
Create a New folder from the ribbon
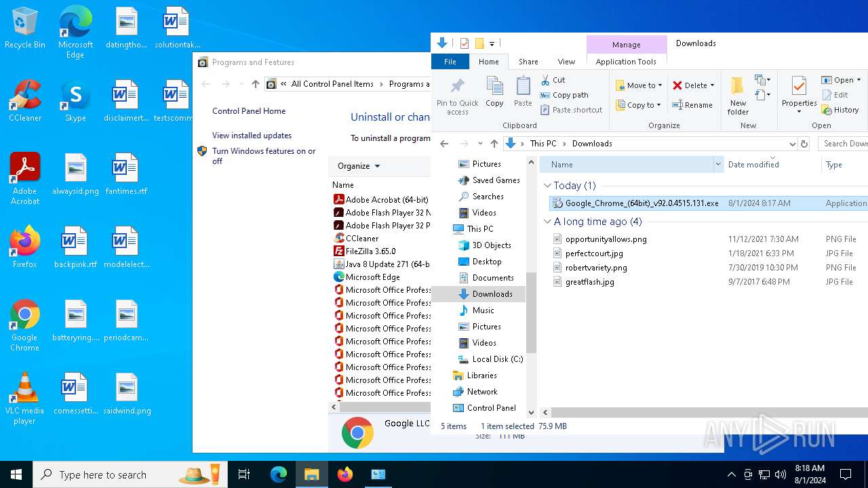point(738,95)
